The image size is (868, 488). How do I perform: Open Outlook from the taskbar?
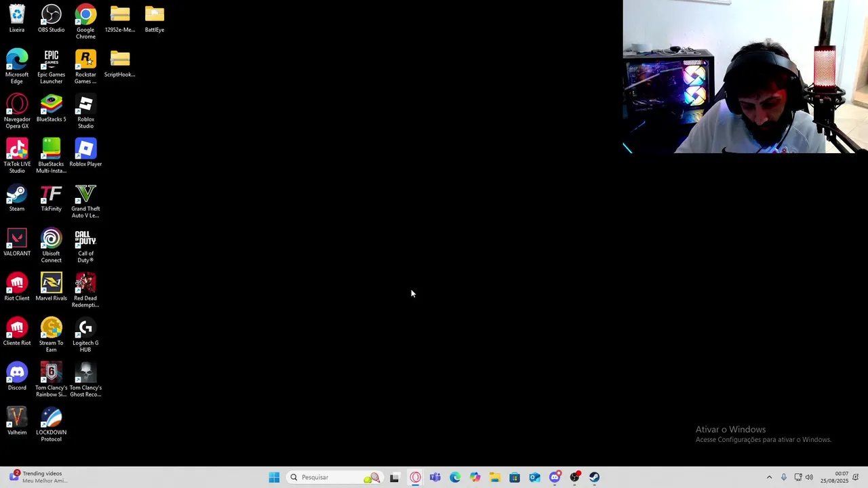(x=534, y=477)
